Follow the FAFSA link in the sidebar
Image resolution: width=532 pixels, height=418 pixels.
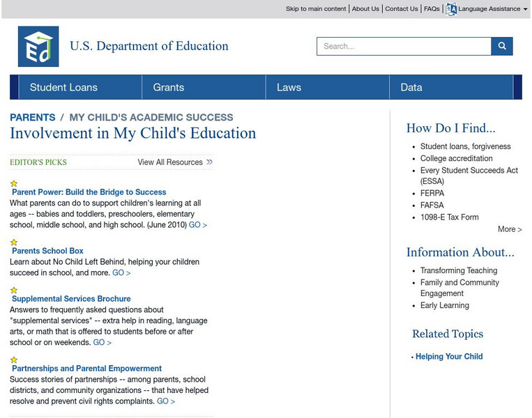click(432, 206)
